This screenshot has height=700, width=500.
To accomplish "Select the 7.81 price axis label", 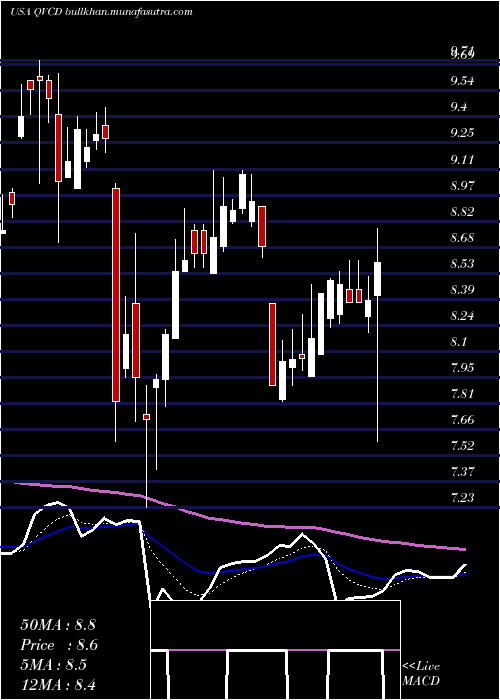I will [x=462, y=394].
